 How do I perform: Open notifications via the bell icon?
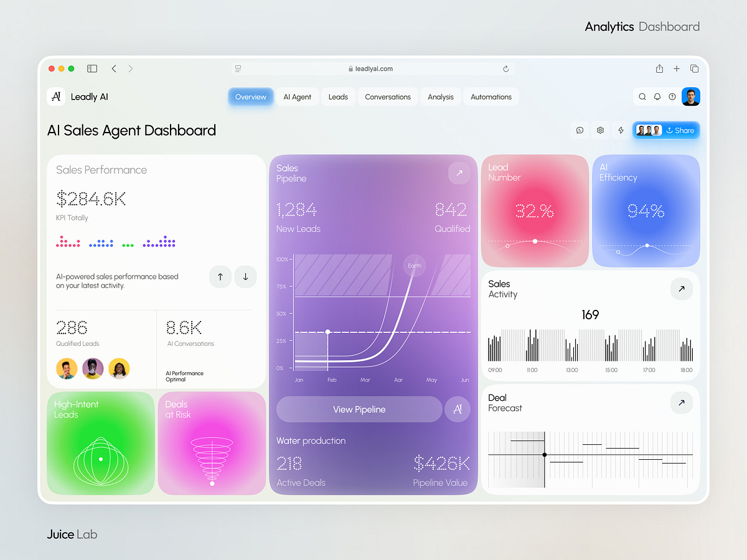(x=657, y=96)
